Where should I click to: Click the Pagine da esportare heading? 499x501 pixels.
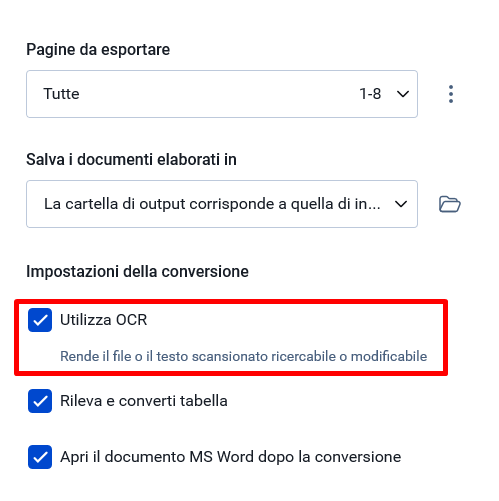pos(98,50)
